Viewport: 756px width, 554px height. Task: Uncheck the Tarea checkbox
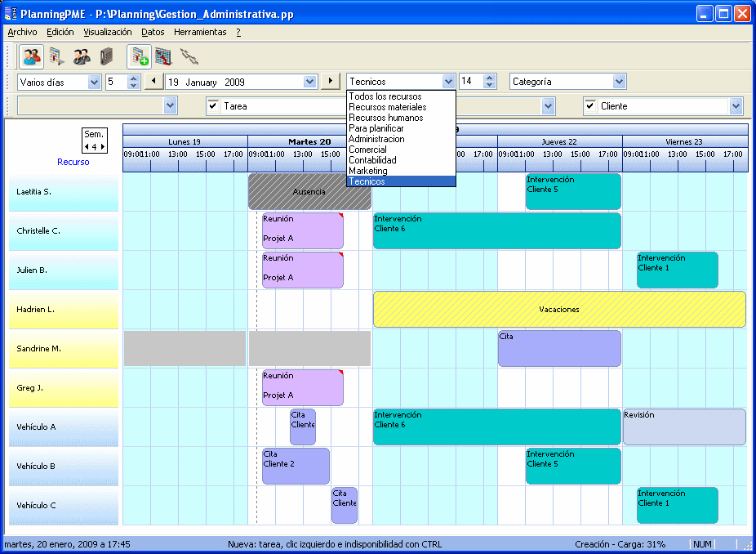pyautogui.click(x=213, y=105)
